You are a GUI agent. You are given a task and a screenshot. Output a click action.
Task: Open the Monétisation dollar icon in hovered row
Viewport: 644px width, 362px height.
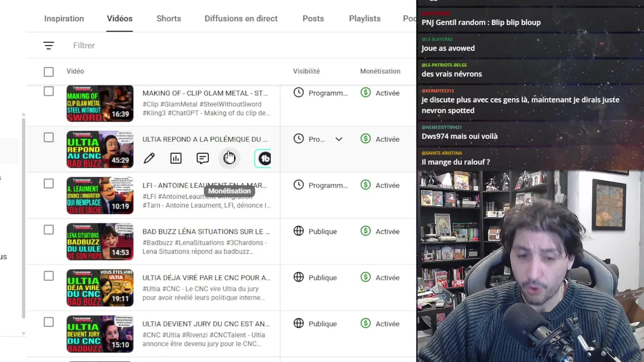229,158
